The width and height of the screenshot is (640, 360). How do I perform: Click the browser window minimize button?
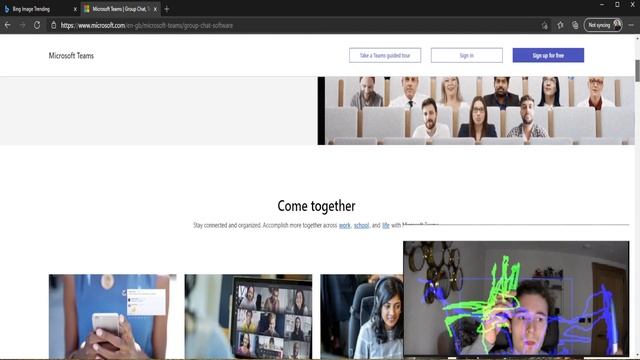pos(602,4)
